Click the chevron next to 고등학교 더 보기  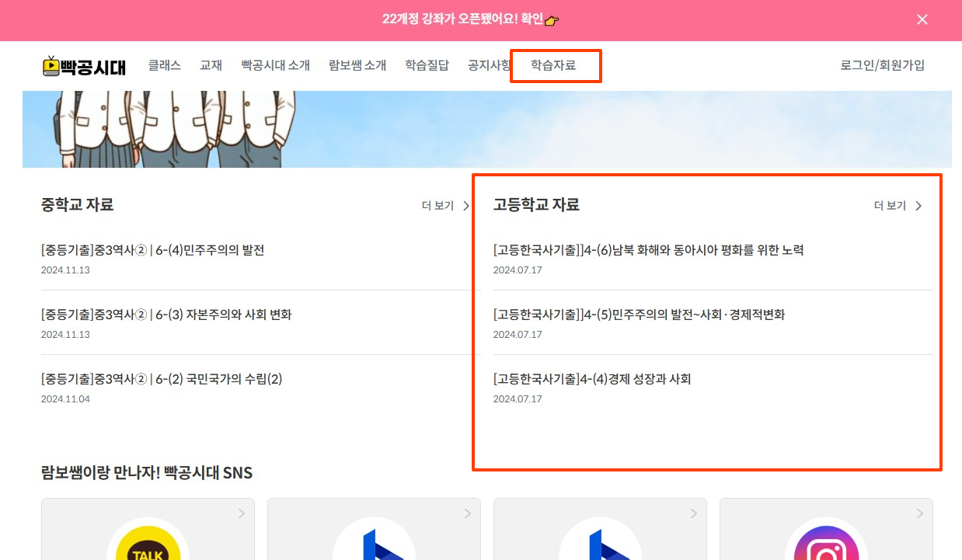918,206
